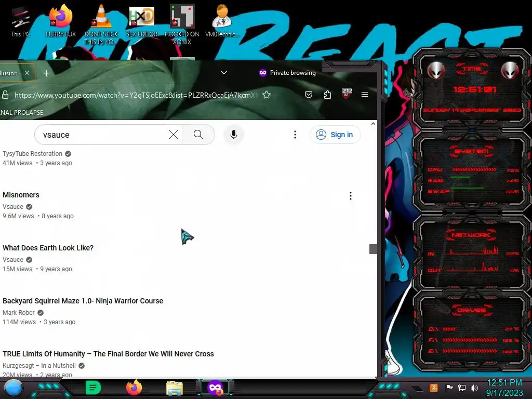Click the vertical scrollbar thumb
532x399 pixels.
click(x=373, y=249)
